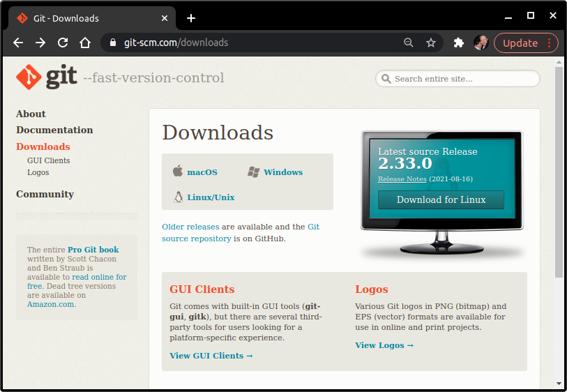Click the address bar URL git-scm.com/downloads

point(176,43)
